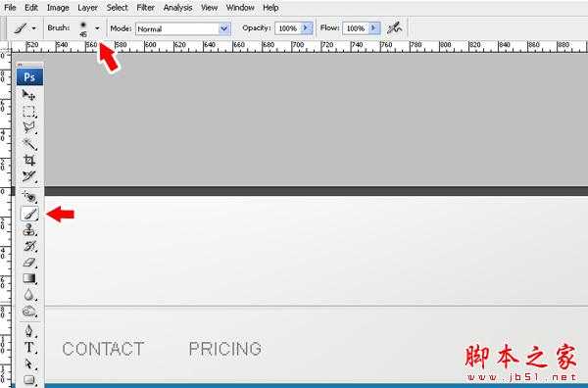Select the Brush tool in toolbox
Viewport: 588px width, 388px height.
click(29, 214)
